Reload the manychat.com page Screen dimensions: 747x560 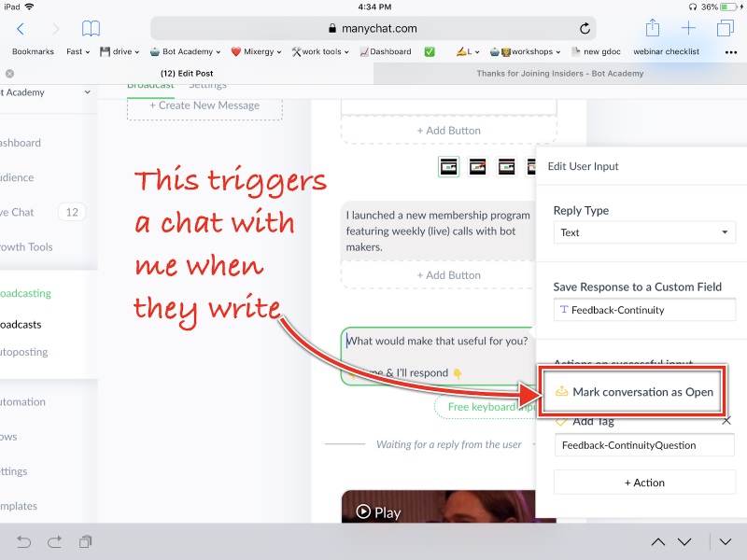click(x=585, y=29)
